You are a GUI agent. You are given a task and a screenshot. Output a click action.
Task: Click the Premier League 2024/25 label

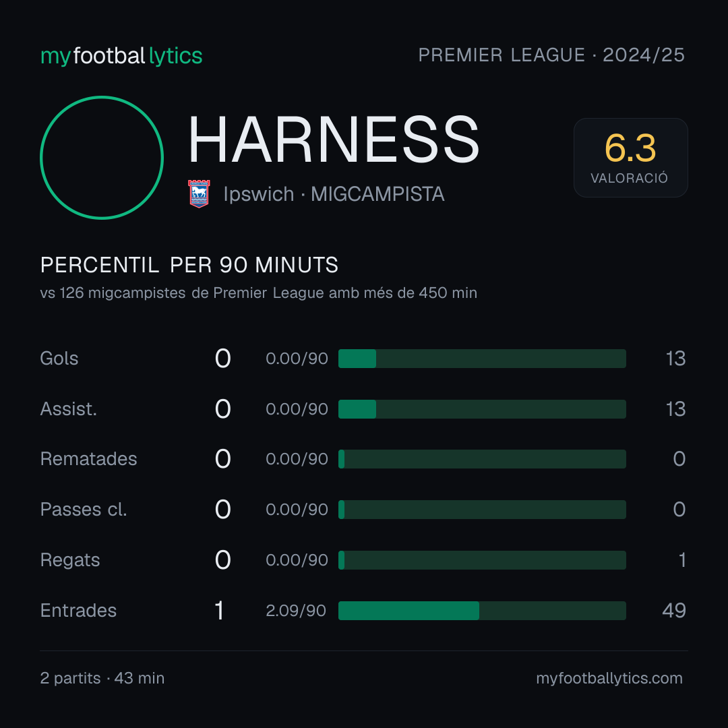pyautogui.click(x=551, y=55)
